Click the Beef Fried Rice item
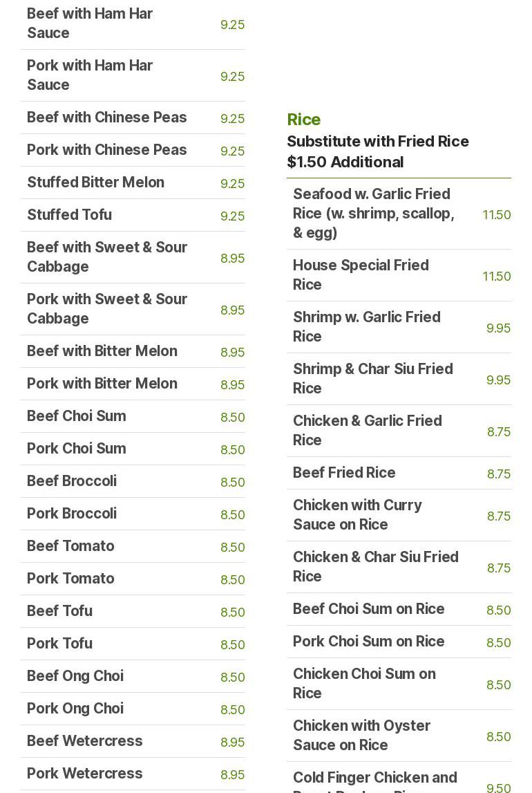 [344, 473]
